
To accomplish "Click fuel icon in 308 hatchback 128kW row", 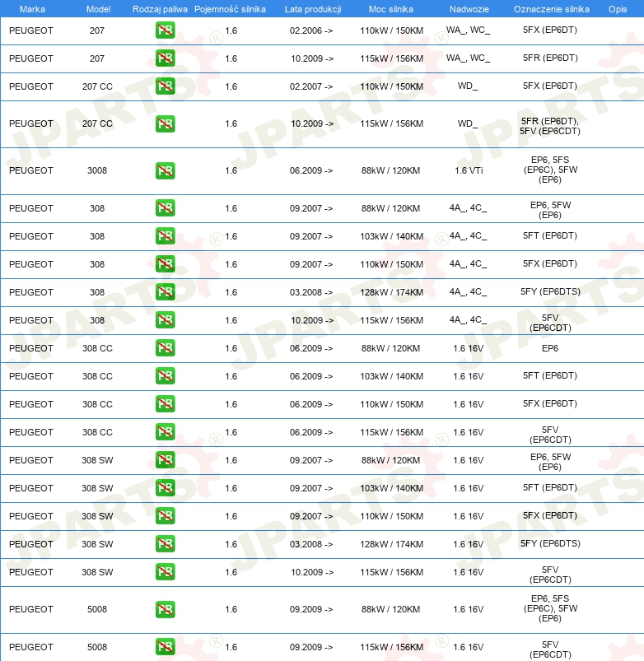I will pos(166,292).
